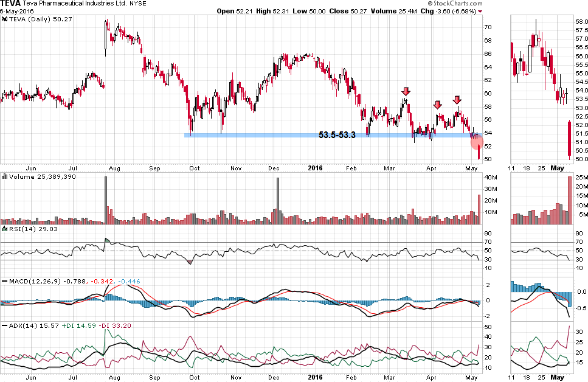588x382 pixels.
Task: Click the MACD(12,26,9) -0.788 legend text
Action: [47, 281]
